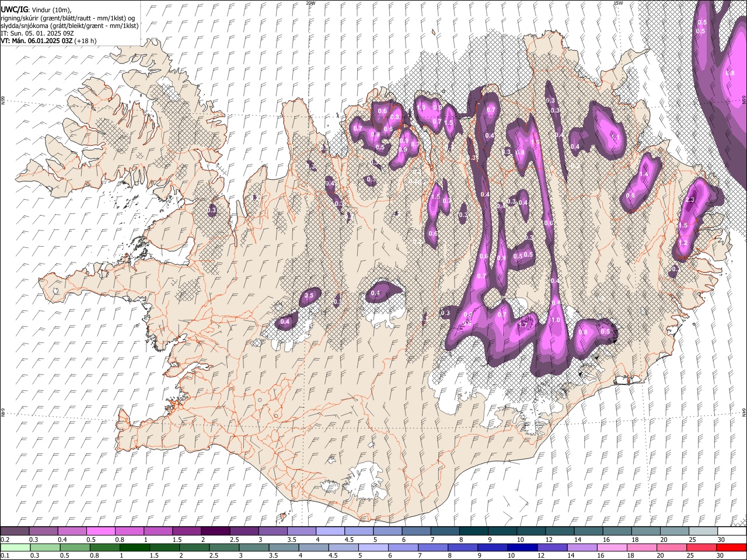Pick the darkest purple 2–2.5 swatch in top legend row

tap(215, 531)
